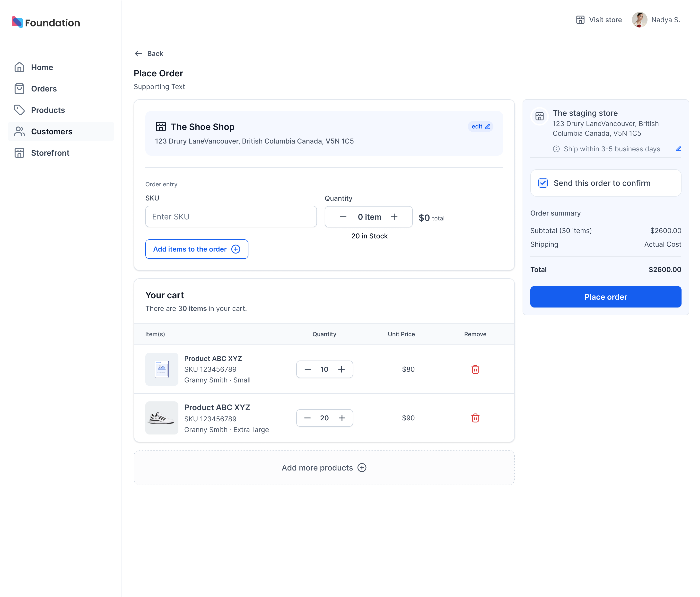Select Home in the sidebar

42,67
